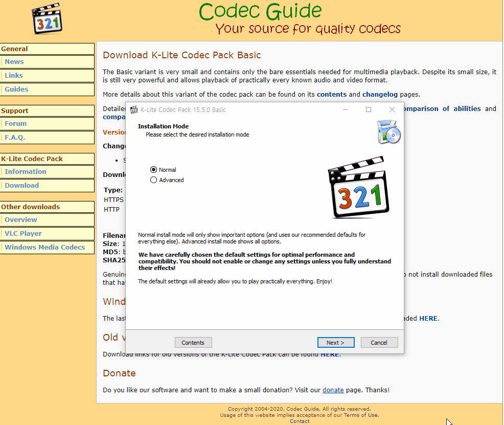Click the Donate section heading
Image resolution: width=504 pixels, height=425 pixels.
coord(119,373)
